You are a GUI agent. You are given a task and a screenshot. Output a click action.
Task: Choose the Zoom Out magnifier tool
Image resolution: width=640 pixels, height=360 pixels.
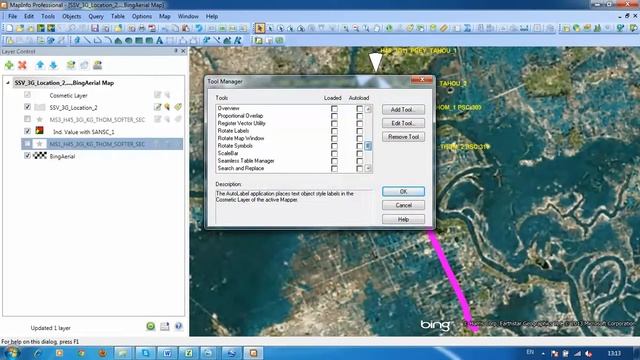(x=356, y=28)
